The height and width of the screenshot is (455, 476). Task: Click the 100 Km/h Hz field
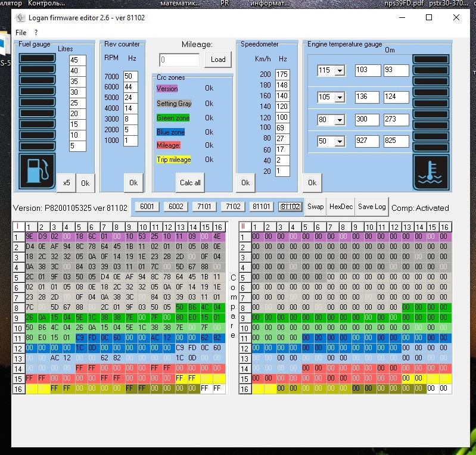coord(282,128)
